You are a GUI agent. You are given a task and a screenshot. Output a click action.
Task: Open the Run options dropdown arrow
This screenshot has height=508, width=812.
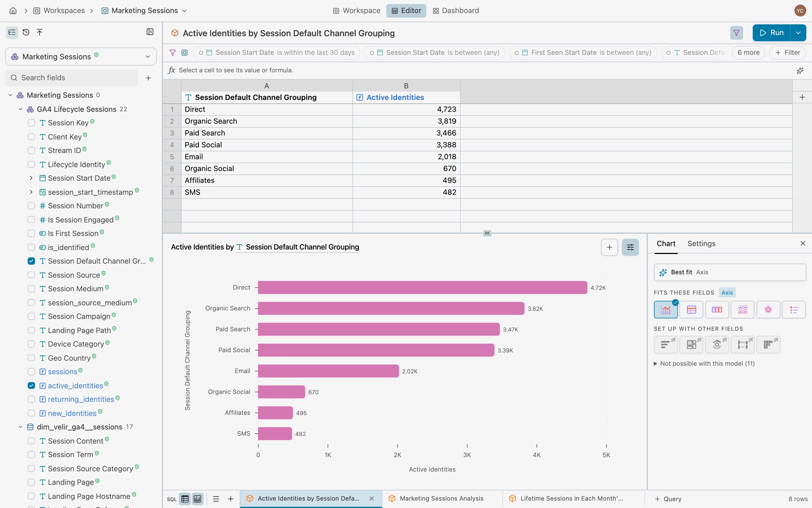point(798,33)
